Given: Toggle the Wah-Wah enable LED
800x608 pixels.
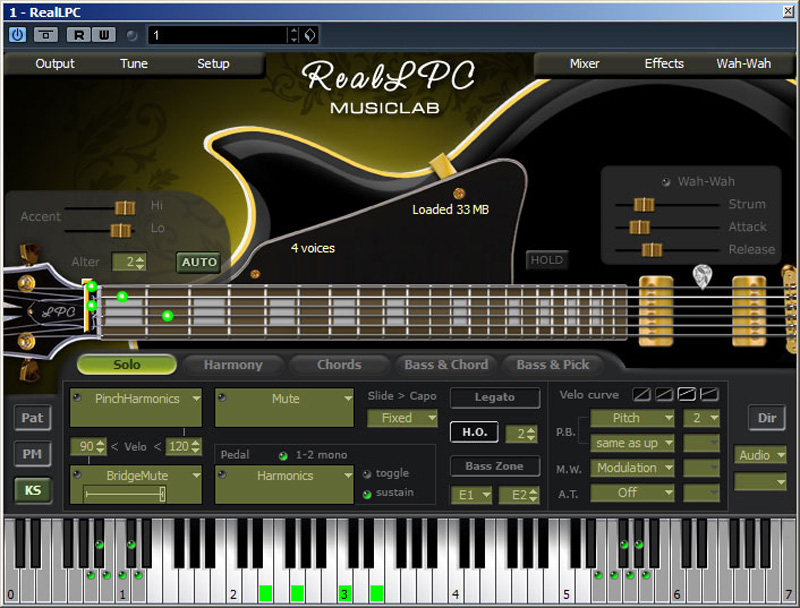Looking at the screenshot, I should click(x=666, y=182).
